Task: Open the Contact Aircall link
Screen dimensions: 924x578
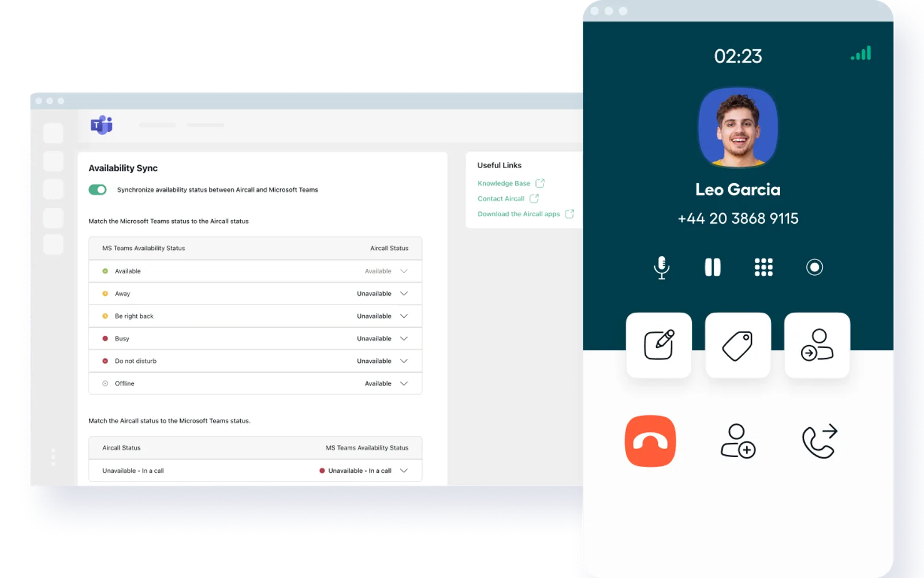Action: tap(501, 199)
